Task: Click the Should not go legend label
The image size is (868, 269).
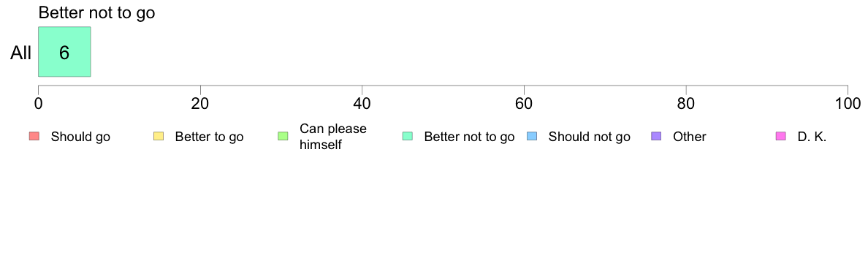Action: pos(589,137)
